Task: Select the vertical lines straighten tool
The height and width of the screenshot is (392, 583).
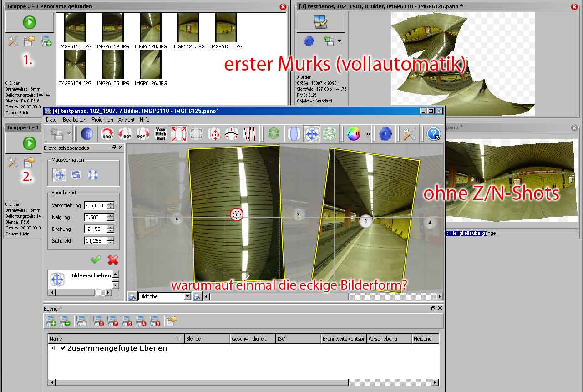Action: [x=249, y=134]
